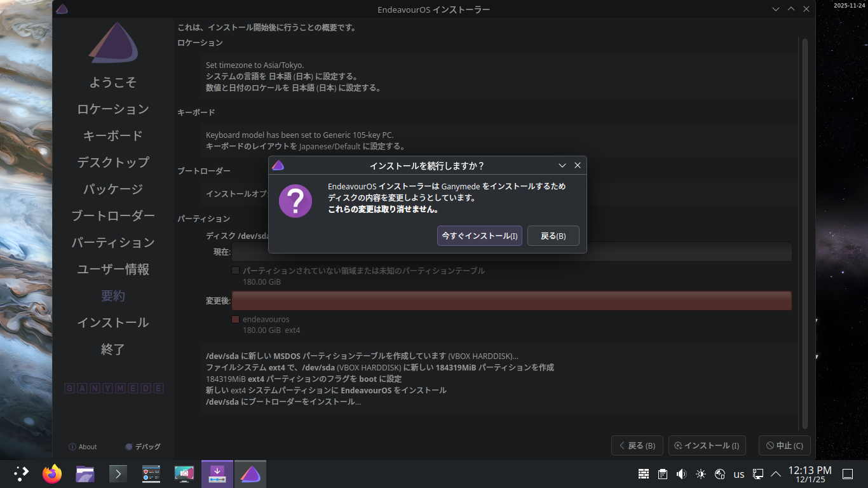
Task: Switch to the disk installer taskbar entry
Action: click(217, 474)
